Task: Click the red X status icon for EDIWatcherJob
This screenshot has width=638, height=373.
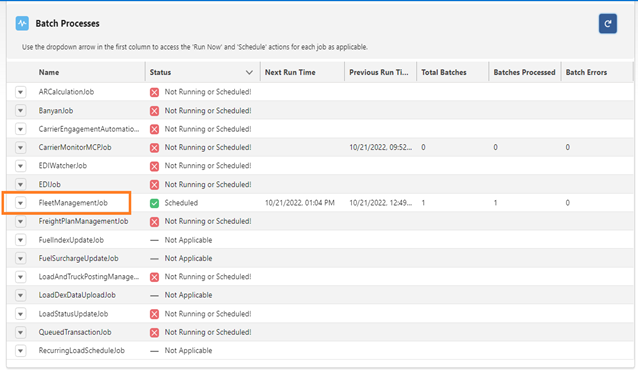Action: pyautogui.click(x=154, y=166)
